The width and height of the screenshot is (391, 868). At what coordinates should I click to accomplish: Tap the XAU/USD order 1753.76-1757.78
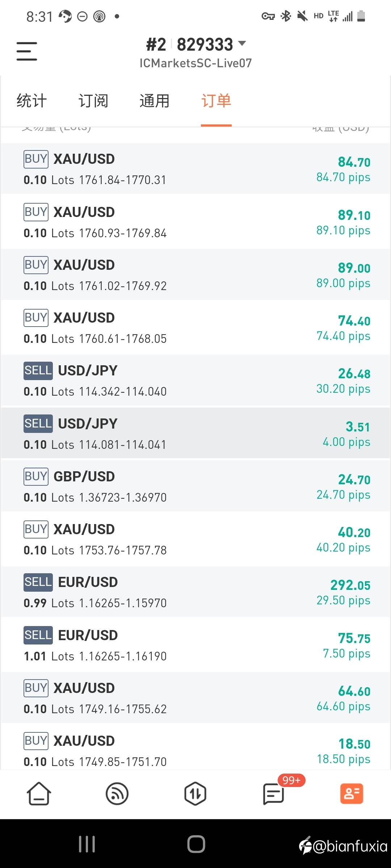pyautogui.click(x=195, y=539)
